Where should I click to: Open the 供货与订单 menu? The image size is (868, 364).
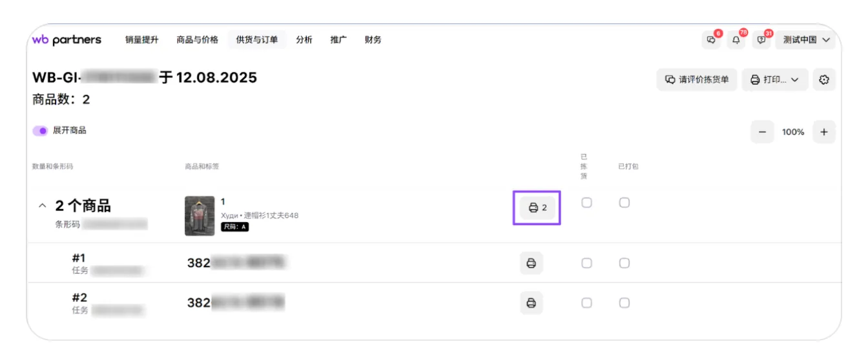click(x=257, y=40)
